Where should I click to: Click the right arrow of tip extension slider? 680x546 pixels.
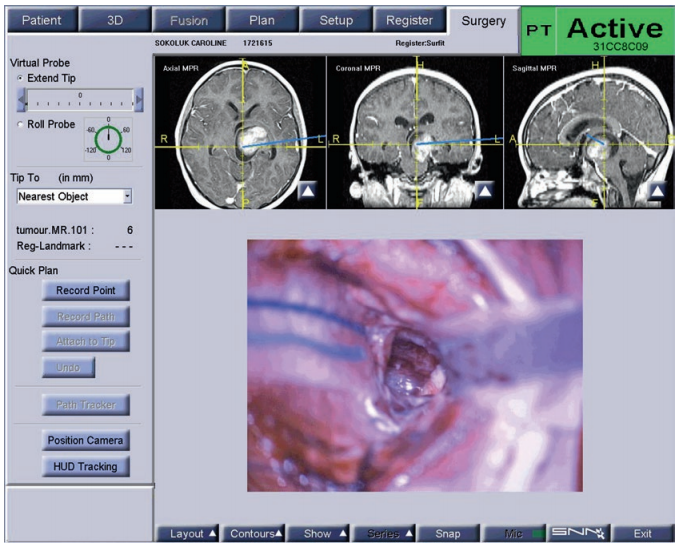coord(139,99)
